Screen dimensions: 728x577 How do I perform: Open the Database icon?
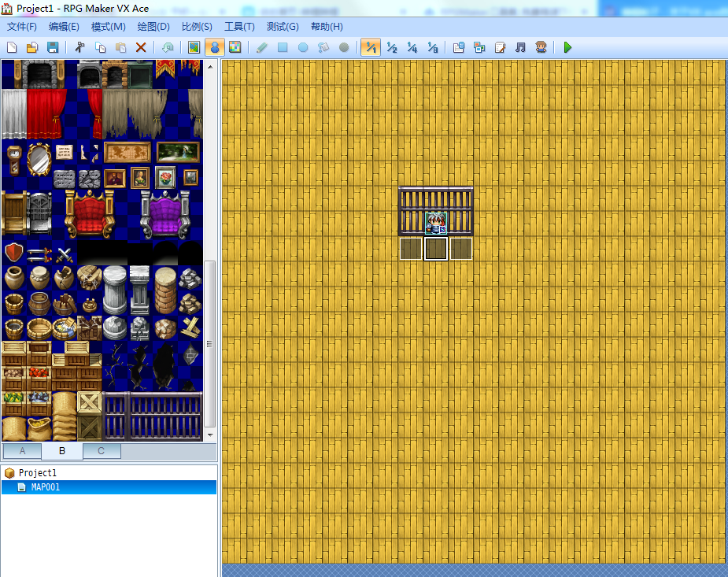point(459,47)
